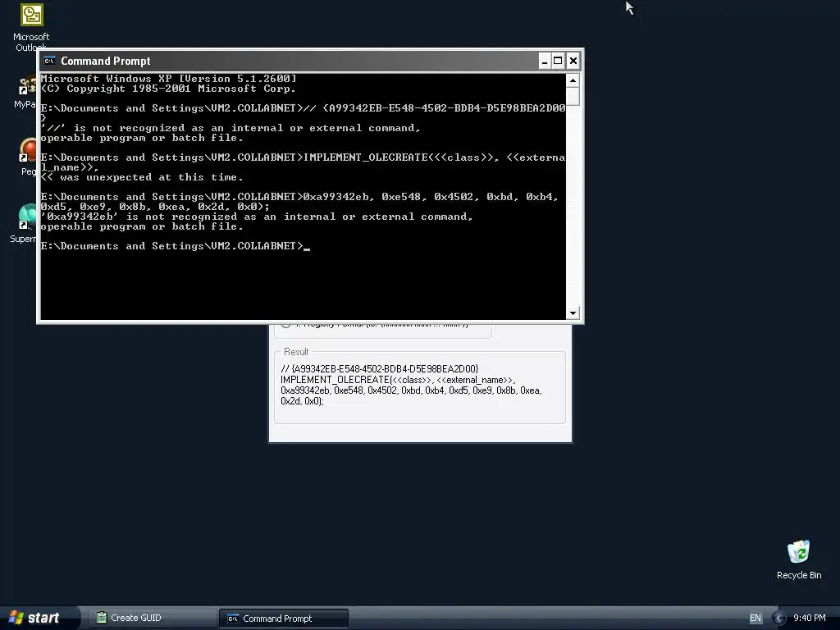Click the 'Microsoft Windows XP [Version 5.1.2600]' line
Image resolution: width=840 pixels, height=630 pixels.
point(168,79)
